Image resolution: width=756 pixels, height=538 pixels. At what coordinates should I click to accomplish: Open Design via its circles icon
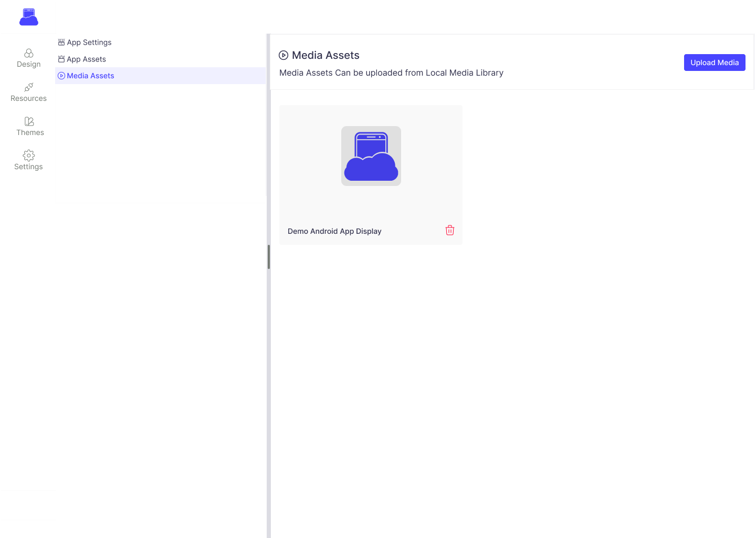tap(29, 53)
